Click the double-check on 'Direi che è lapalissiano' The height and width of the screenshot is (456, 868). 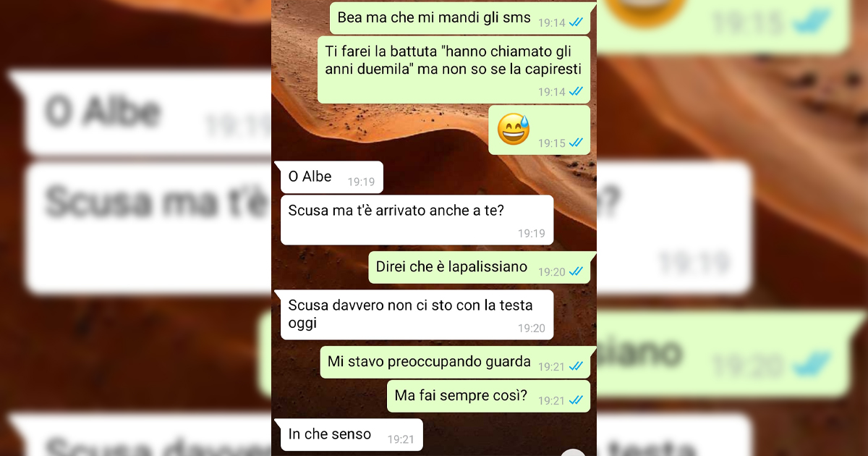(x=576, y=271)
